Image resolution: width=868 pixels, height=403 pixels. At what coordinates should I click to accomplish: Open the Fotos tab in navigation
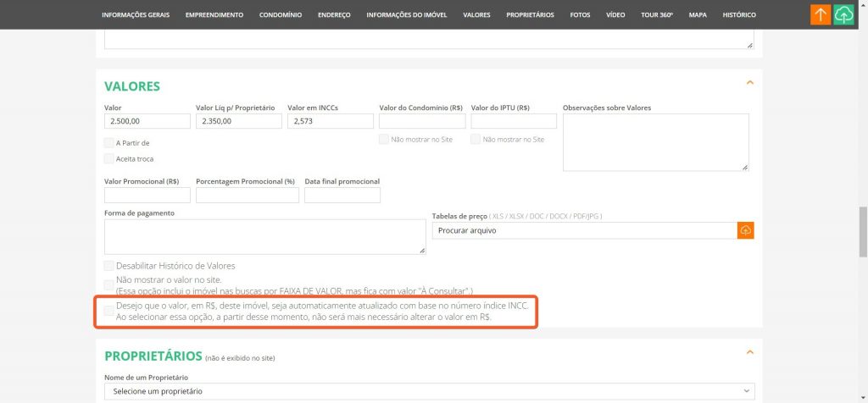[580, 14]
